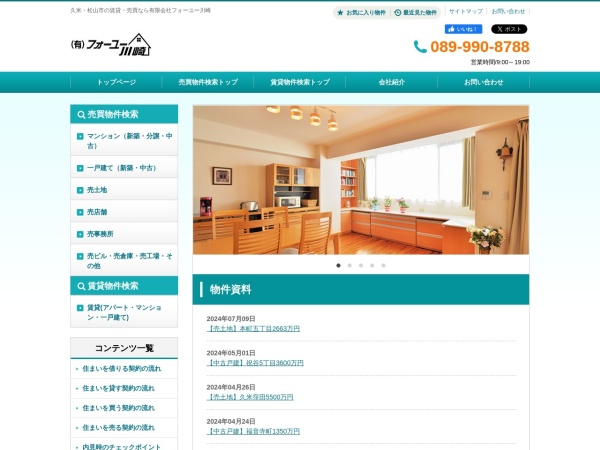Screen dimensions: 600x450
Task: Click arrow icon beside 一戸建て（新築・中古）
Action: (80, 168)
